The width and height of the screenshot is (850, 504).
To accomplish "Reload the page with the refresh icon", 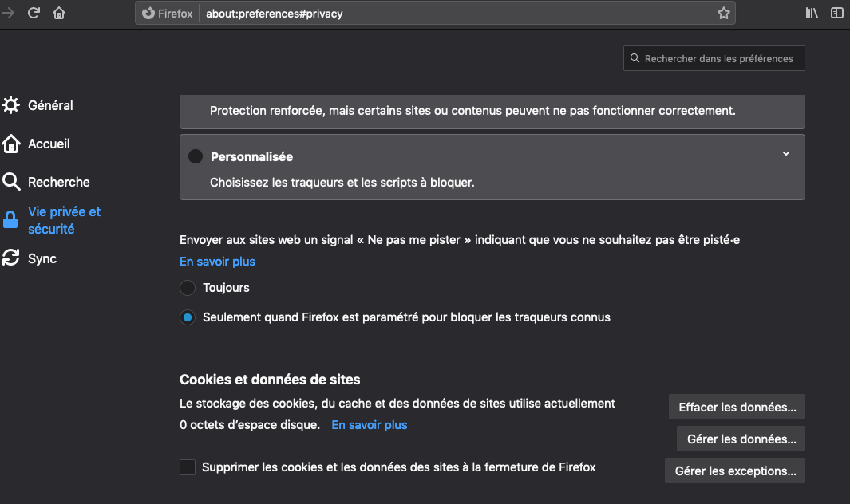I will coord(34,13).
